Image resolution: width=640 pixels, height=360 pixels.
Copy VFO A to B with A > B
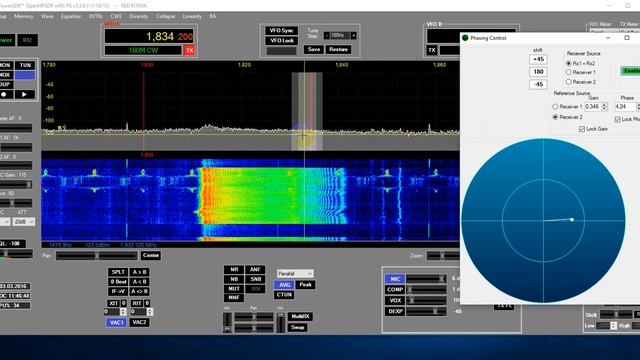click(x=140, y=272)
